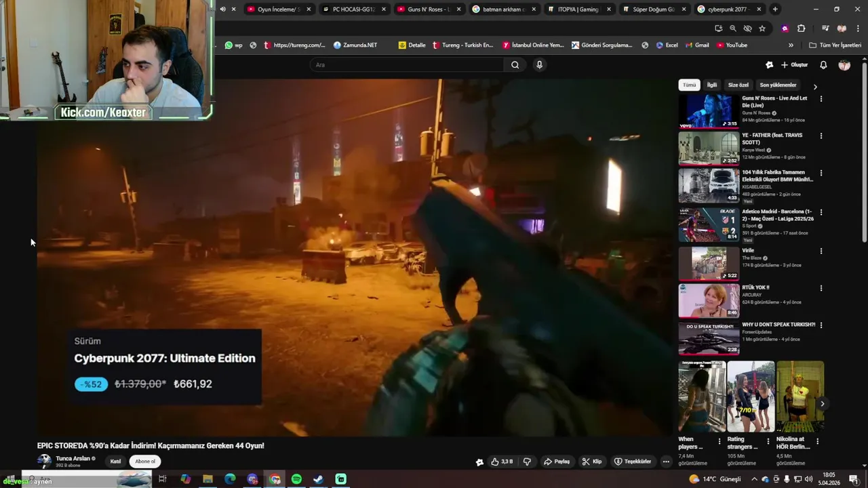Open the Kick app from the taskbar
Screen dimensions: 868x488
click(341, 479)
